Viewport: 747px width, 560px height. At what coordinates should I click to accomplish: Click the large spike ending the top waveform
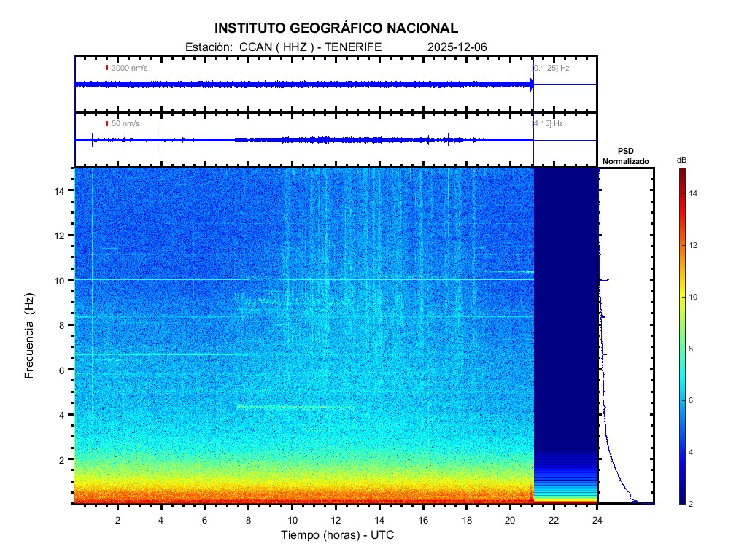click(x=531, y=85)
